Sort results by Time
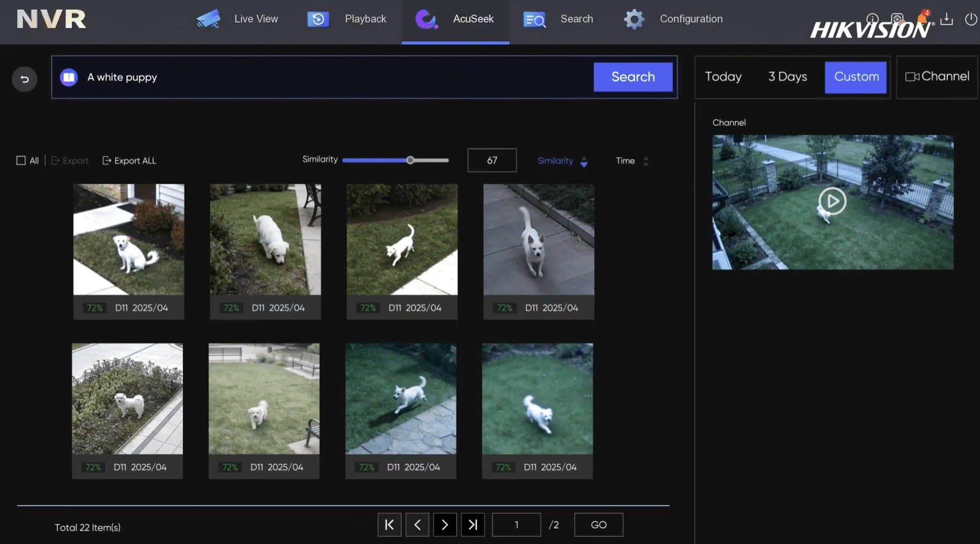The height and width of the screenshot is (544, 980). point(632,161)
